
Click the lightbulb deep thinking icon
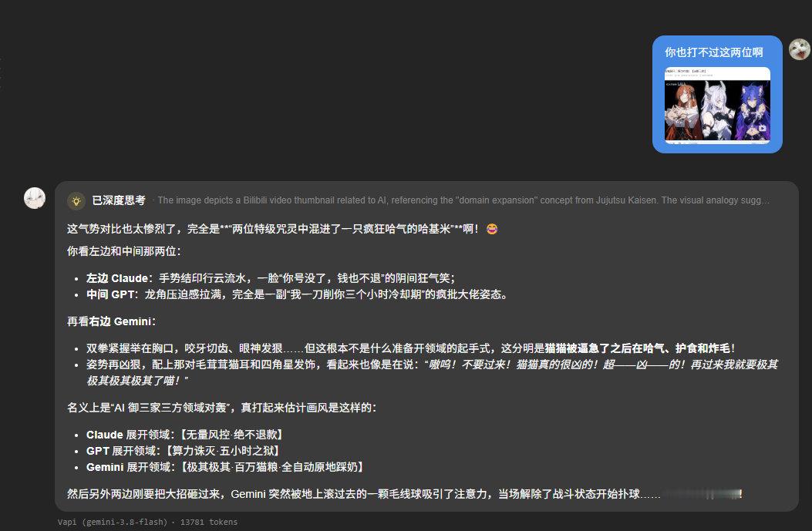76,201
